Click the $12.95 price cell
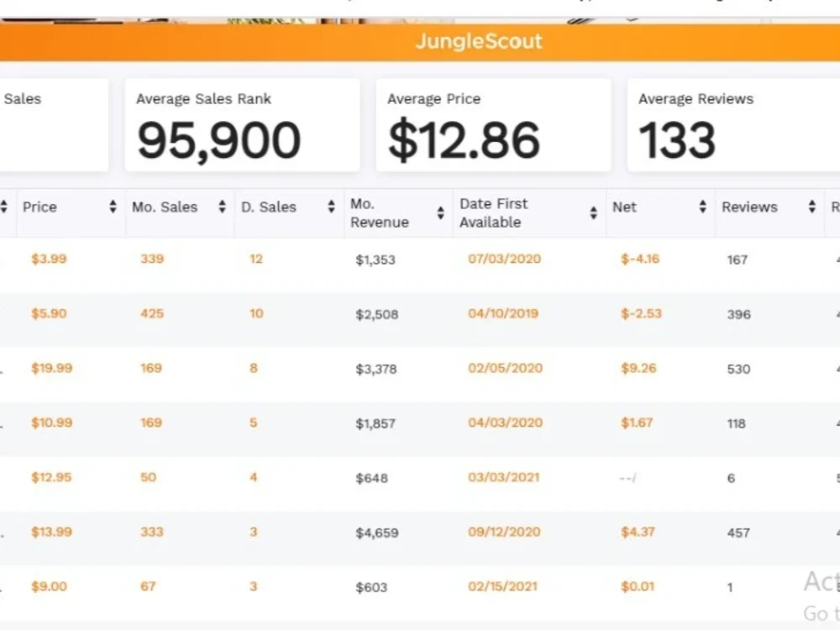Viewport: 840px width, 630px height. [51, 477]
